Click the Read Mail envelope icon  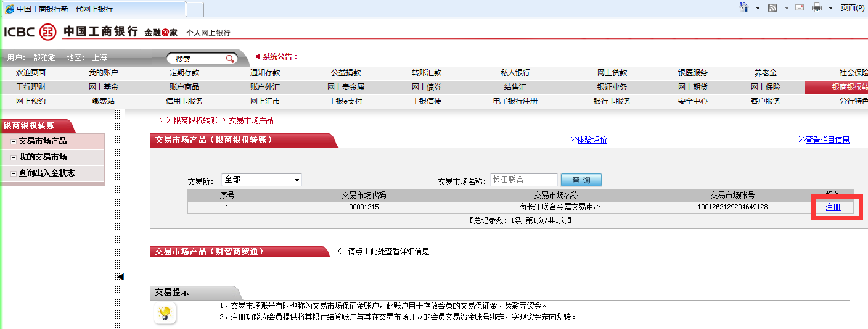coord(800,7)
